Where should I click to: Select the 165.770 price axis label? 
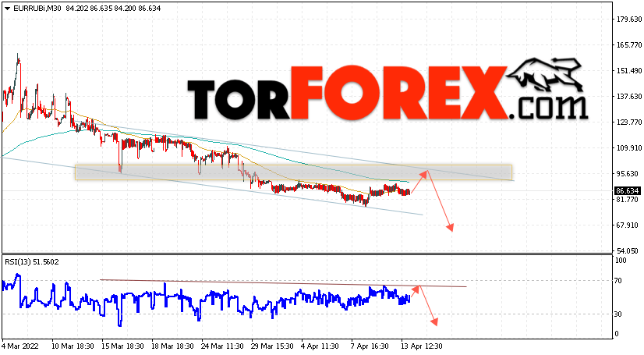[x=629, y=44]
